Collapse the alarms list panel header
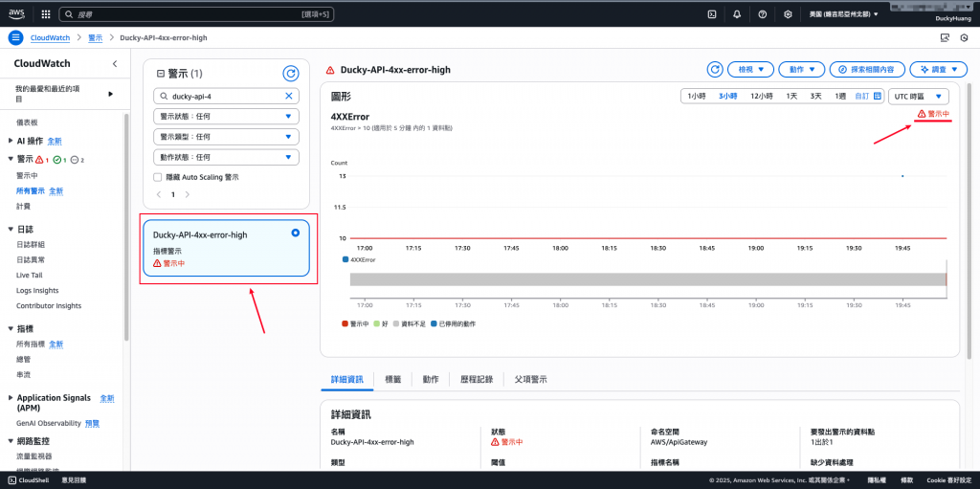 [160, 74]
